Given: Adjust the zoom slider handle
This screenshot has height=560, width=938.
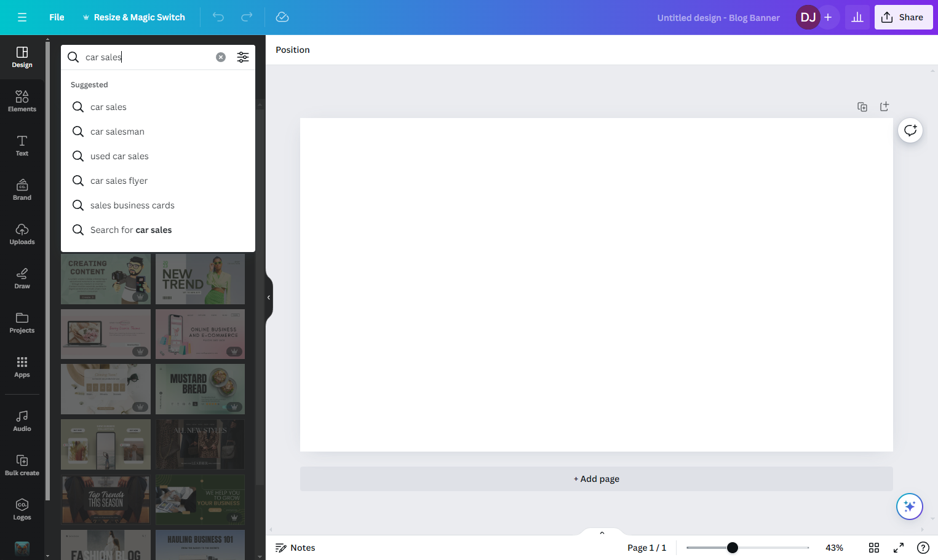Looking at the screenshot, I should pos(732,548).
